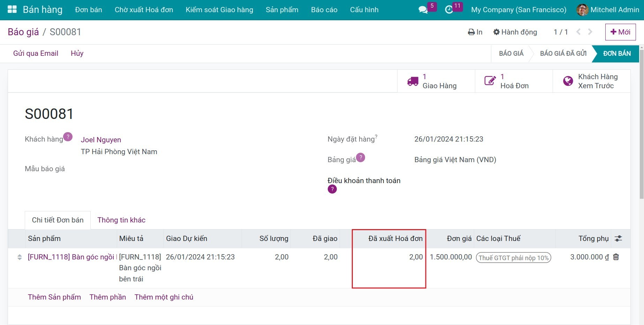This screenshot has height=325, width=644.
Task: Open Joel Nguyen customer link
Action: (x=101, y=140)
